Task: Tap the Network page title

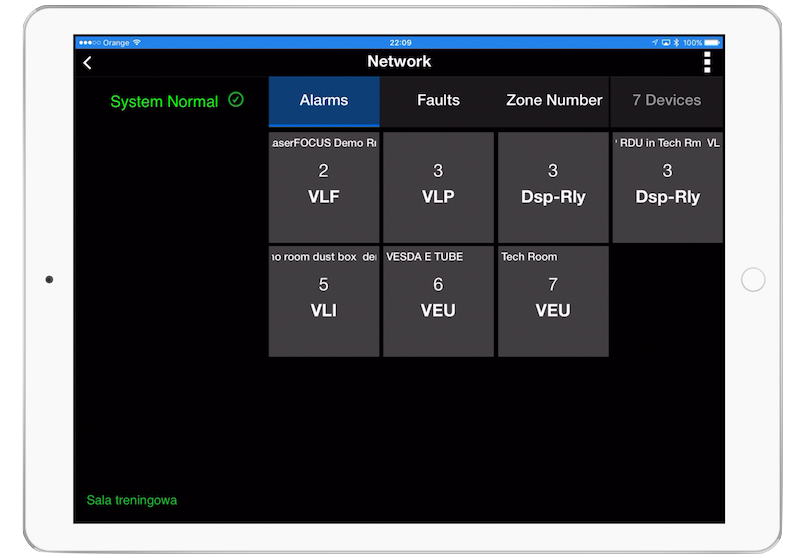Action: (x=399, y=62)
